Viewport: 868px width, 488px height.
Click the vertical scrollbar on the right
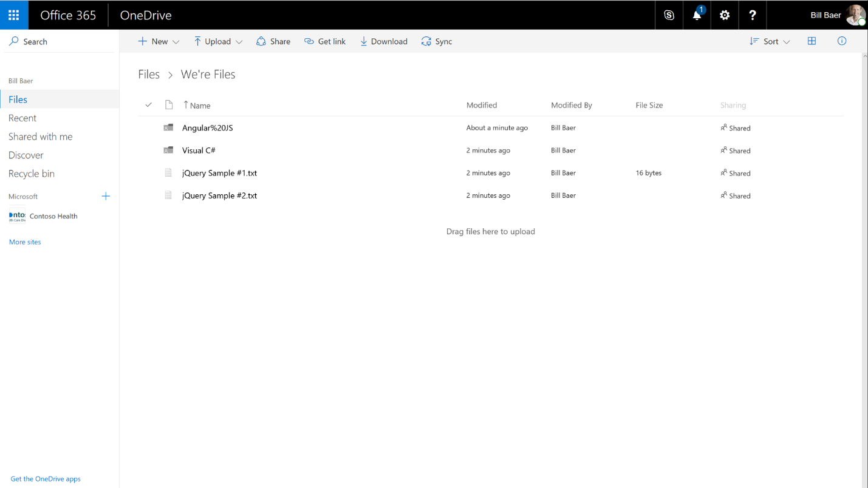[865, 270]
